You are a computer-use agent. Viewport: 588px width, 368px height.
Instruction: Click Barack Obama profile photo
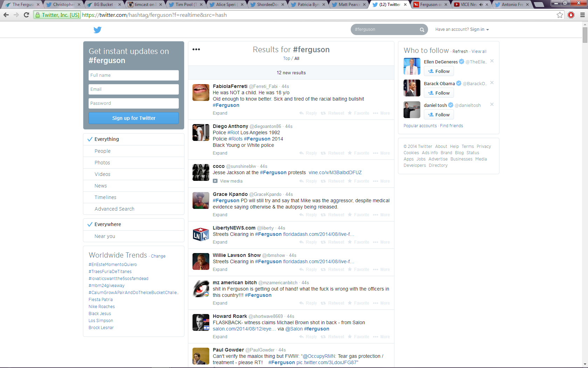tap(412, 88)
